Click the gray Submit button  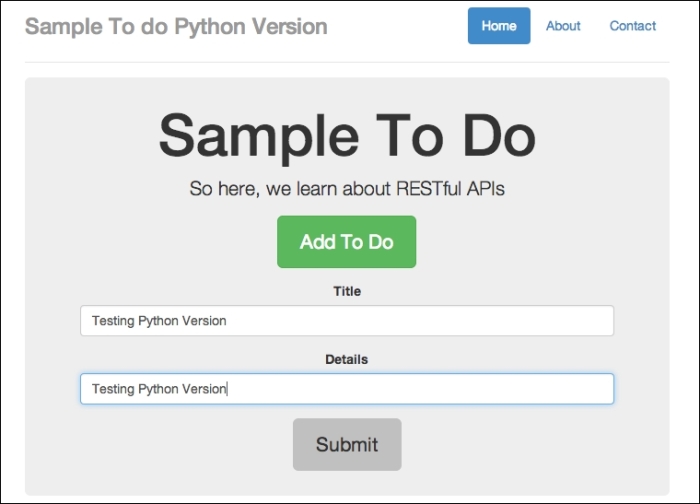(347, 445)
